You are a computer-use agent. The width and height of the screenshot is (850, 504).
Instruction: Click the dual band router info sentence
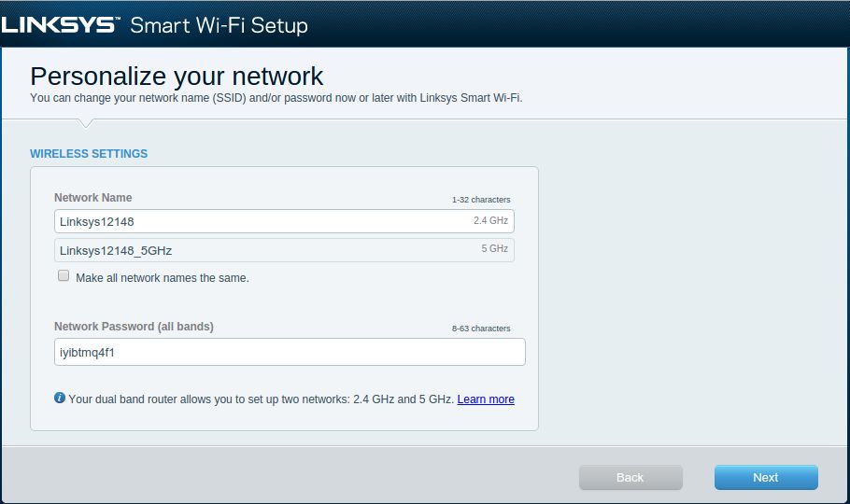click(262, 399)
